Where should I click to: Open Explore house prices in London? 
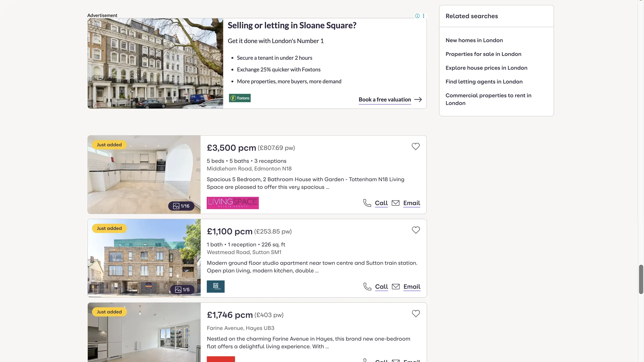(486, 68)
